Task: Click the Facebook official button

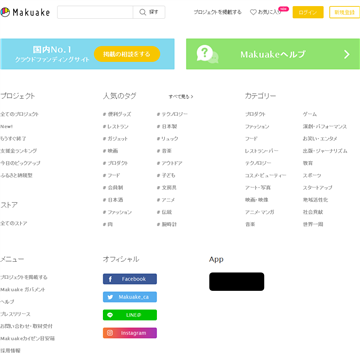Action: (130, 279)
